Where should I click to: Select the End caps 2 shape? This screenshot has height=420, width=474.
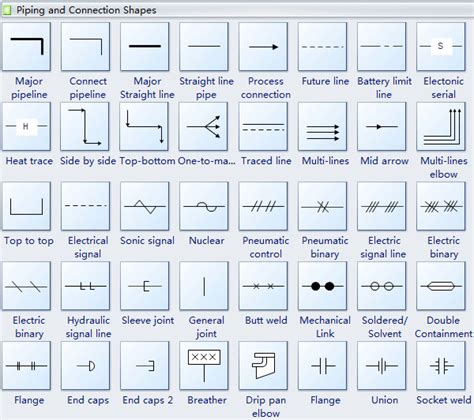click(x=145, y=366)
